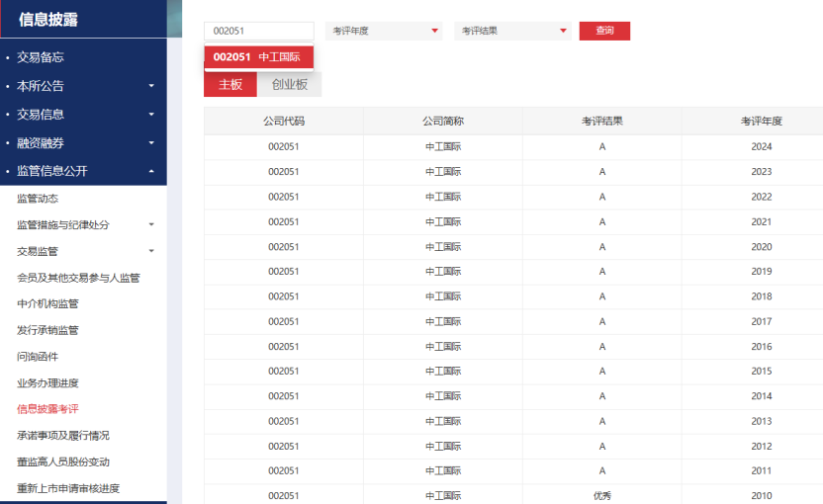The width and height of the screenshot is (823, 504).
Task: Expand 监管措施与纪律处分 submenu
Action: (151, 225)
